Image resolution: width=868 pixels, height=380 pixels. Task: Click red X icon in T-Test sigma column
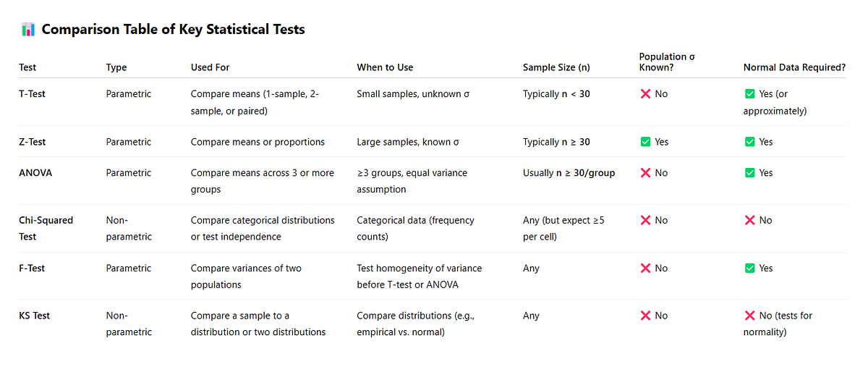(x=645, y=94)
